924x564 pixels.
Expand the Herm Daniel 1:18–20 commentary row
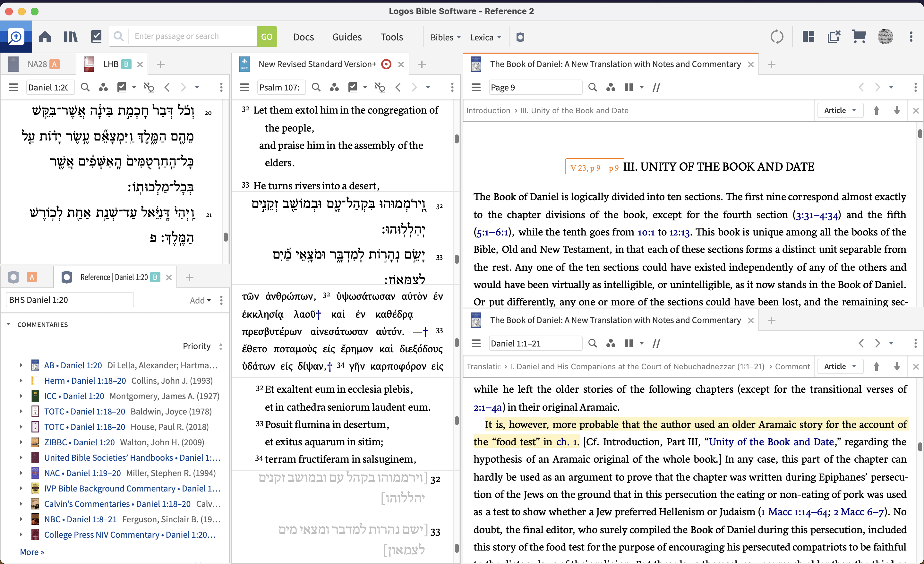coord(21,380)
